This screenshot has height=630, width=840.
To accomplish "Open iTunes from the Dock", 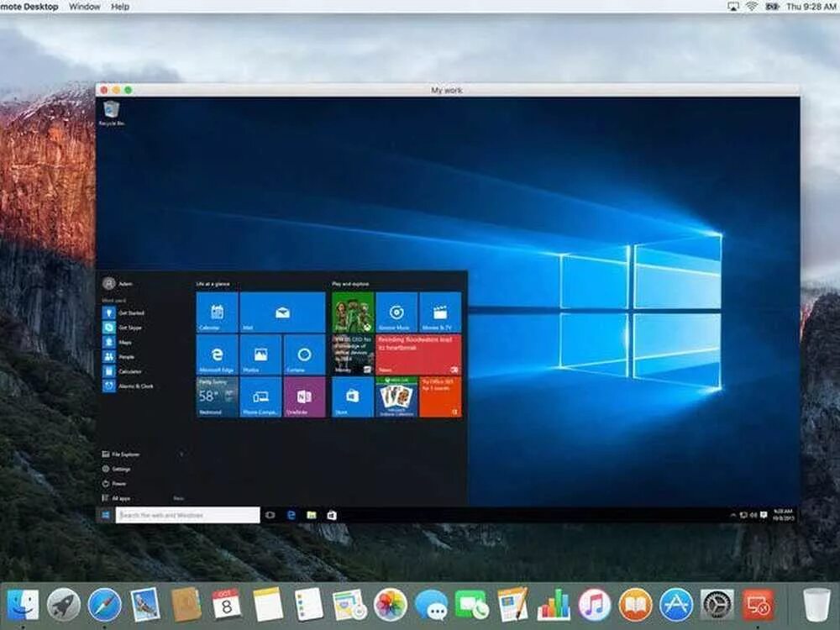I will click(594, 605).
